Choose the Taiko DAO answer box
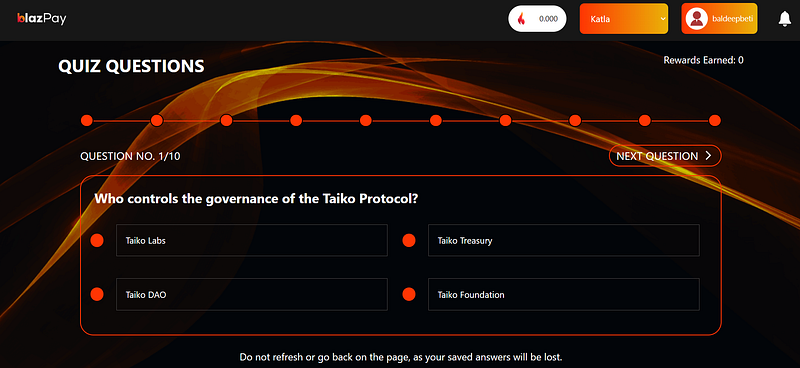The width and height of the screenshot is (800, 368). [252, 295]
